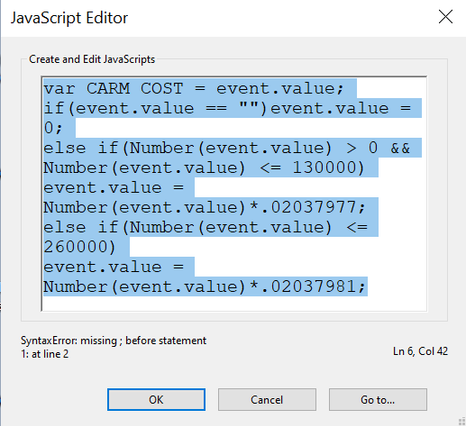The width and height of the screenshot is (466, 426).
Task: Click the "Number(event.value) <= 130000)" line
Action: click(x=204, y=168)
